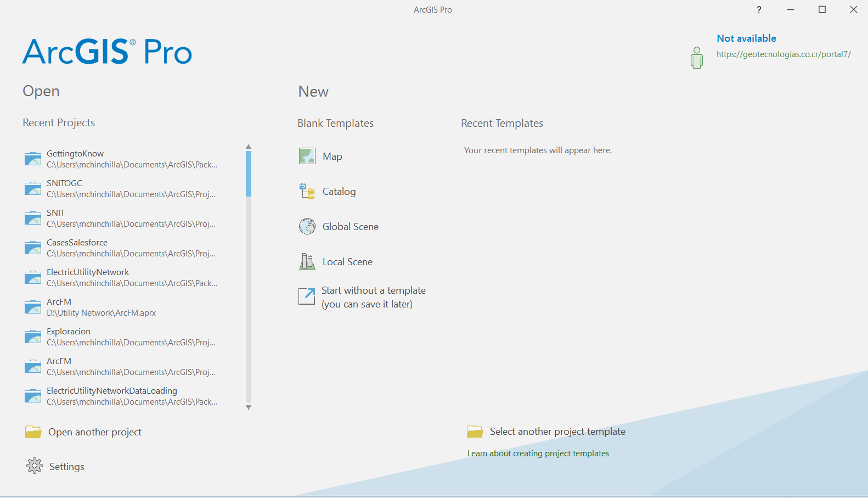Click the ArcFM project icon on D drive
The image size is (868, 498).
33,307
